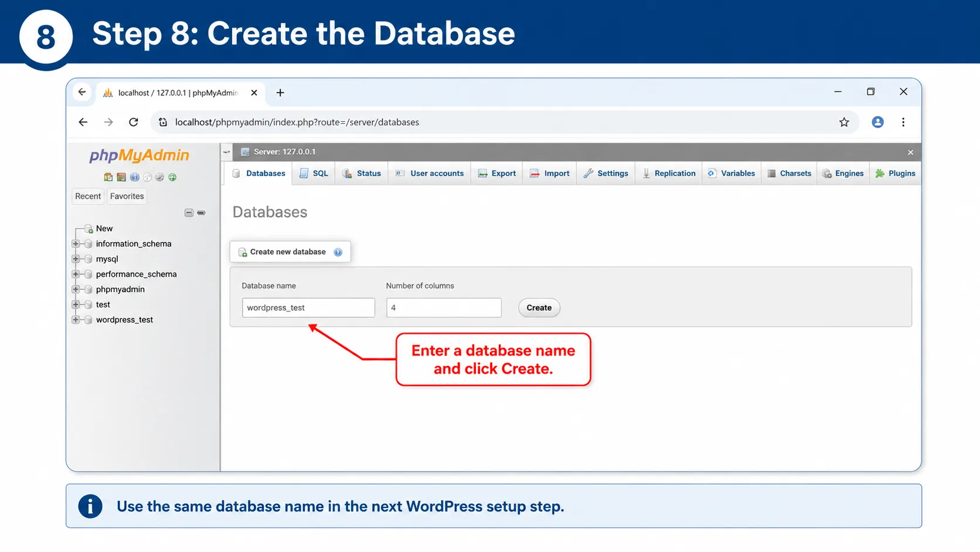Expand the wordpress_test database node
The image size is (980, 552).
76,320
